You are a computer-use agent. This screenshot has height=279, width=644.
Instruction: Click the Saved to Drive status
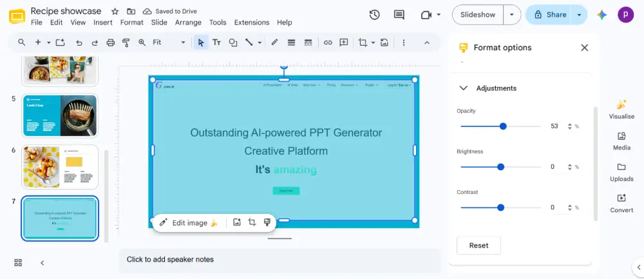click(169, 12)
